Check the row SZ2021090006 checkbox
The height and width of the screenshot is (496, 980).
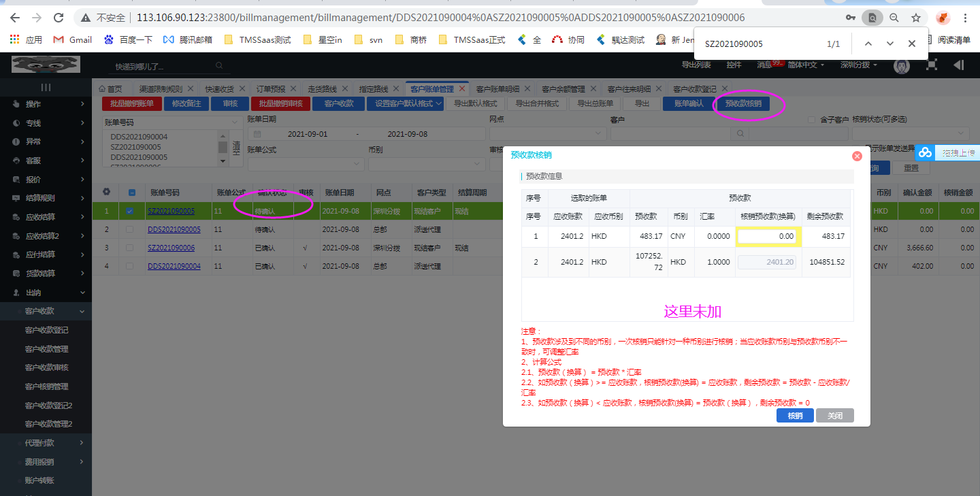coord(129,248)
